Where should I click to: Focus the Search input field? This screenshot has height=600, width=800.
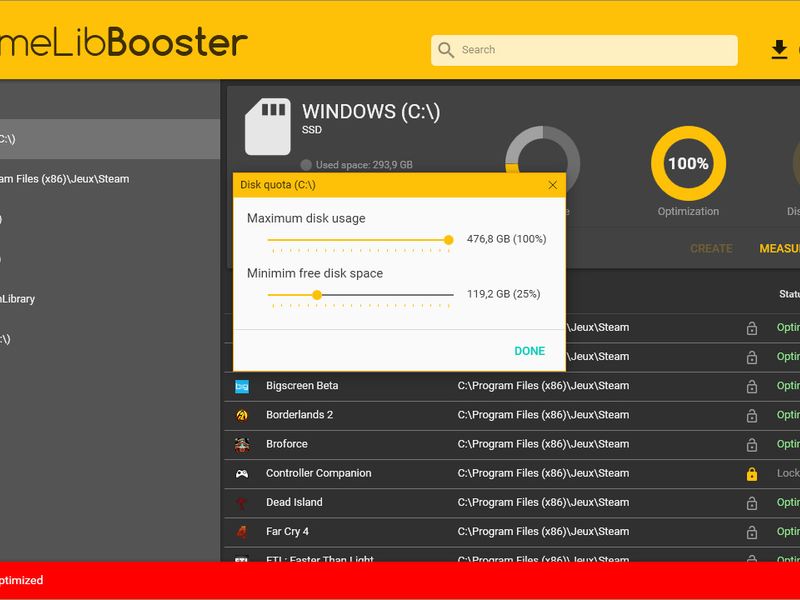pyautogui.click(x=584, y=50)
